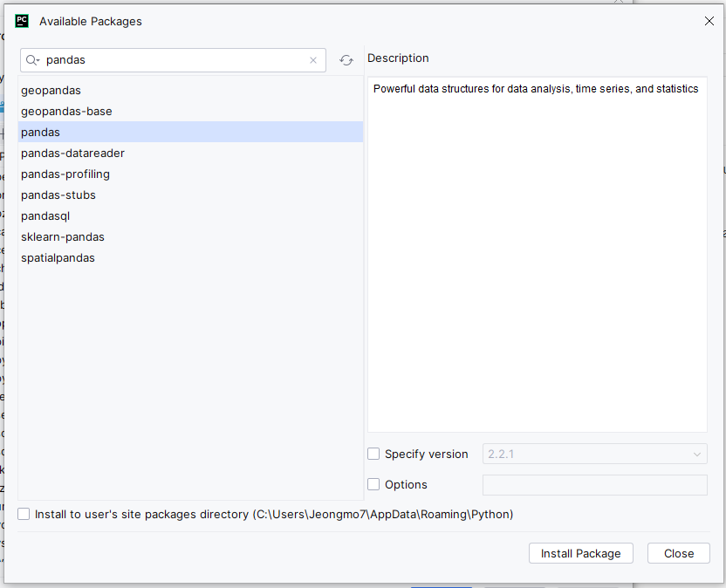Select geopandas in the package list
The image size is (726, 588).
point(190,90)
